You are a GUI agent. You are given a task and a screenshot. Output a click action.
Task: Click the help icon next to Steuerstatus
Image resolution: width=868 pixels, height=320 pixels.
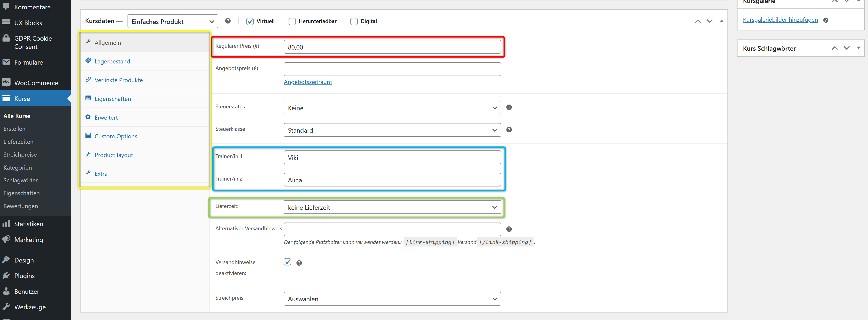pos(509,107)
